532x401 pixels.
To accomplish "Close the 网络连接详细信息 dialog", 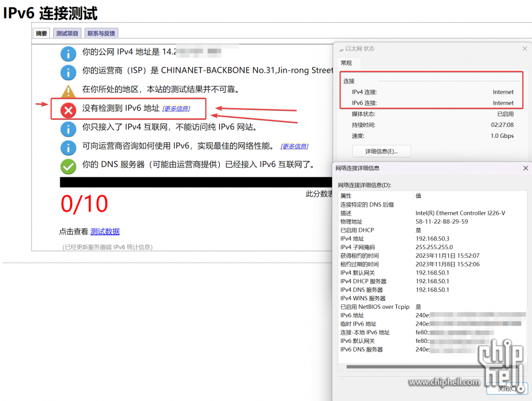I will (x=525, y=168).
